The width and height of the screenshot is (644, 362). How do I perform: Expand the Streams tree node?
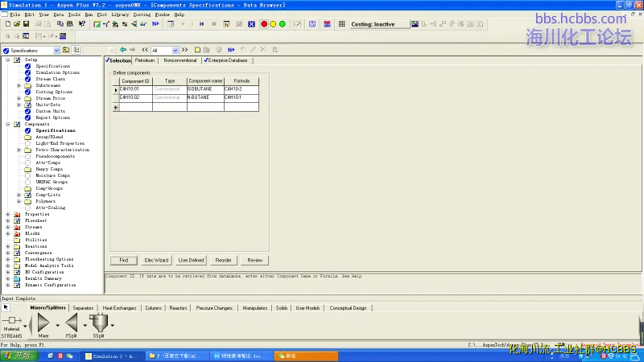click(8, 227)
